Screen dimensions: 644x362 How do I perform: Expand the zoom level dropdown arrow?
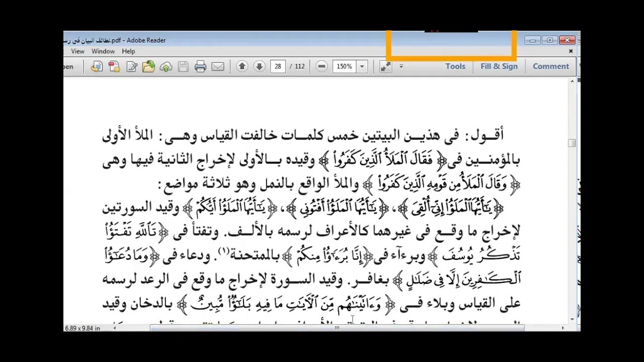(x=362, y=66)
